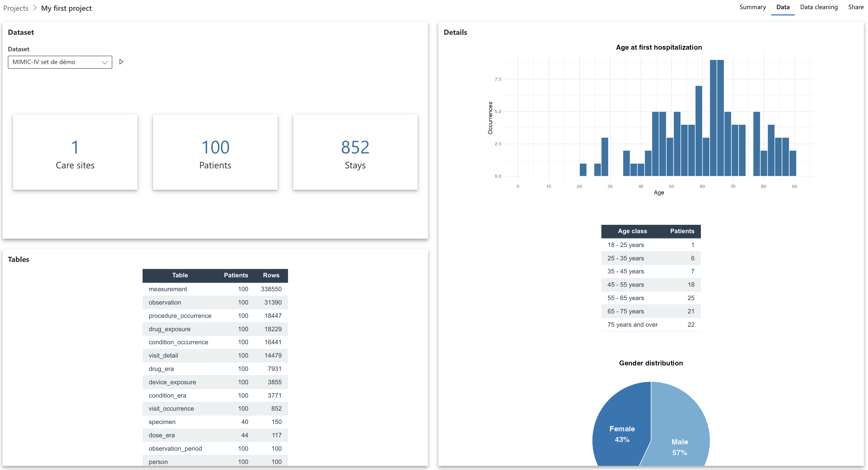Select the drug_exposure row

(x=215, y=329)
